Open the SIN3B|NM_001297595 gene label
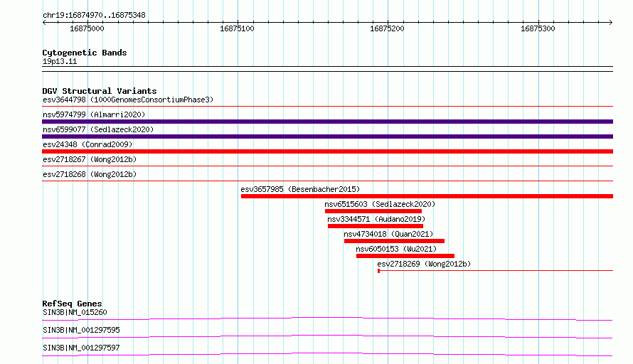The image size is (633, 364). [x=81, y=330]
